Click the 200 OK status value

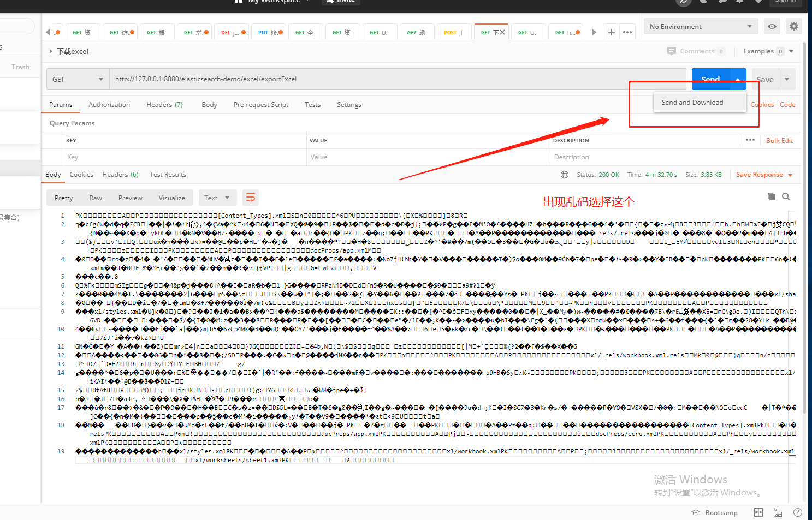[609, 175]
